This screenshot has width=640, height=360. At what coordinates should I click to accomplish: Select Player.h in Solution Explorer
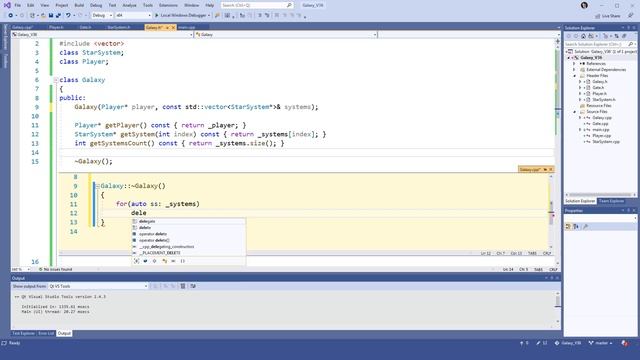[599, 94]
